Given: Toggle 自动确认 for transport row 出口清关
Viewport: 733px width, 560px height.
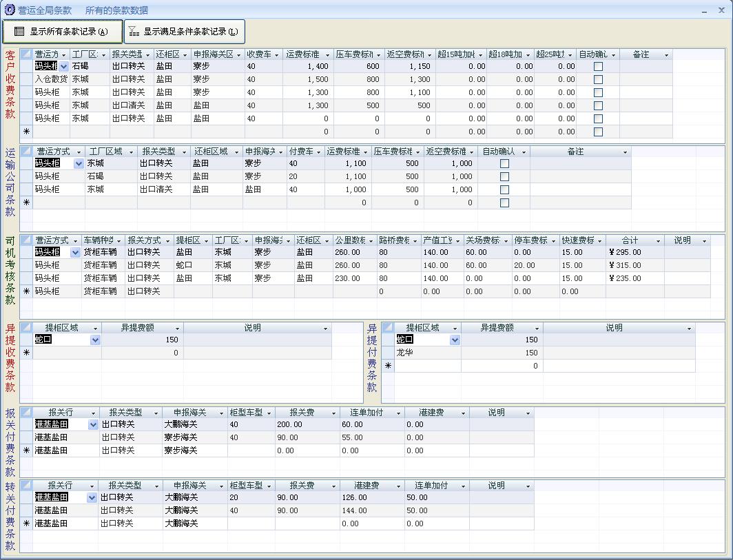Looking at the screenshot, I should [504, 190].
